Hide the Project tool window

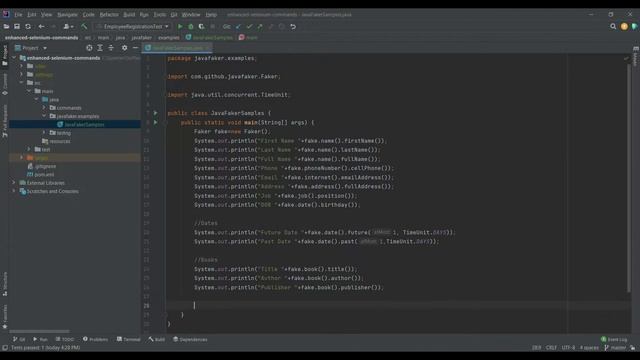pos(136,48)
